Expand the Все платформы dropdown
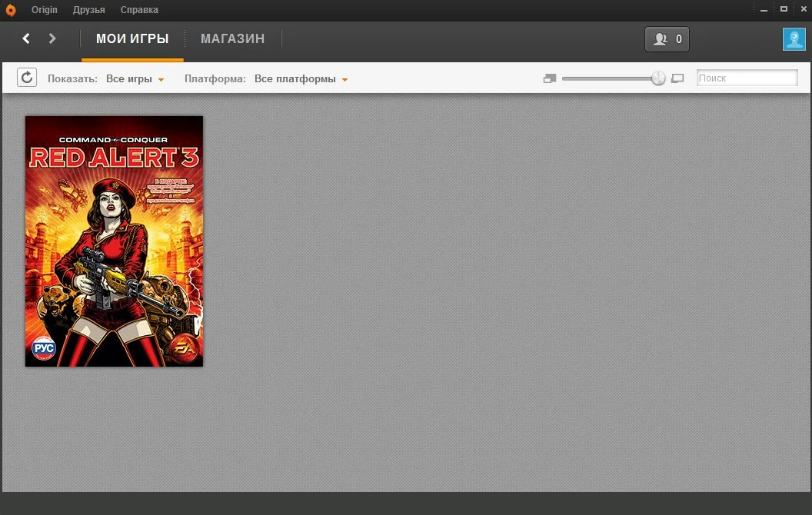 [301, 78]
